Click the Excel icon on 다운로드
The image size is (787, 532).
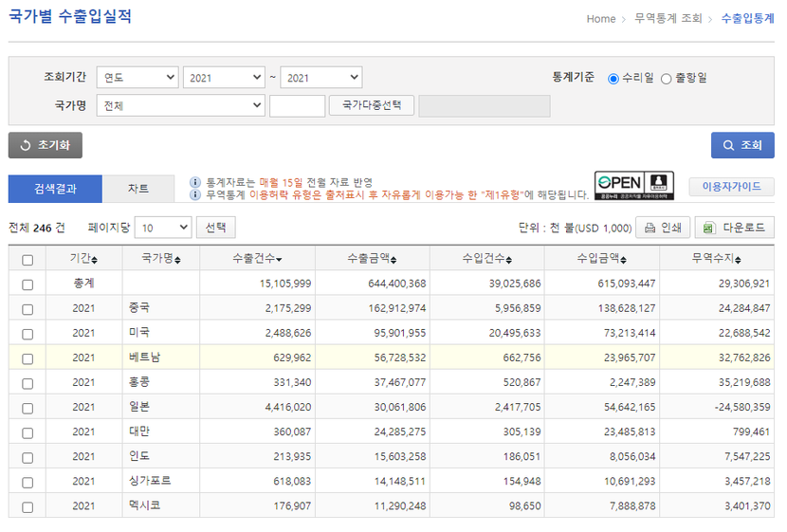pos(708,228)
